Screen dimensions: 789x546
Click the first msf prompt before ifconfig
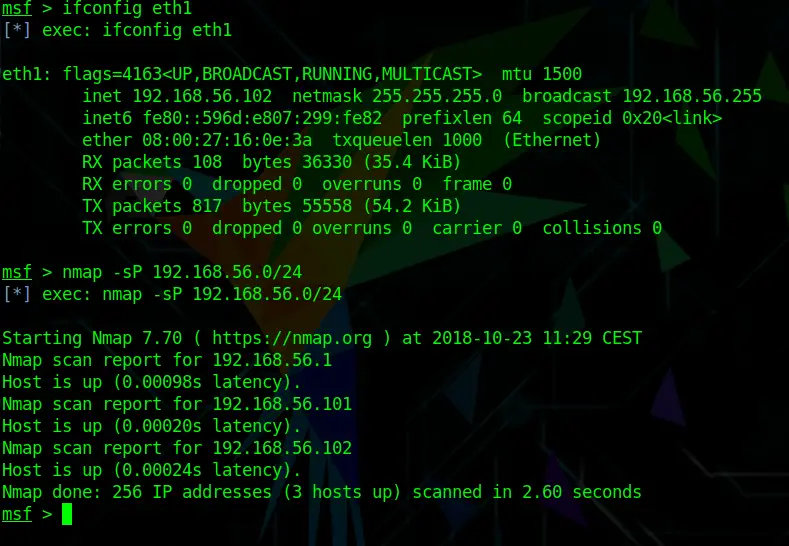coord(17,8)
